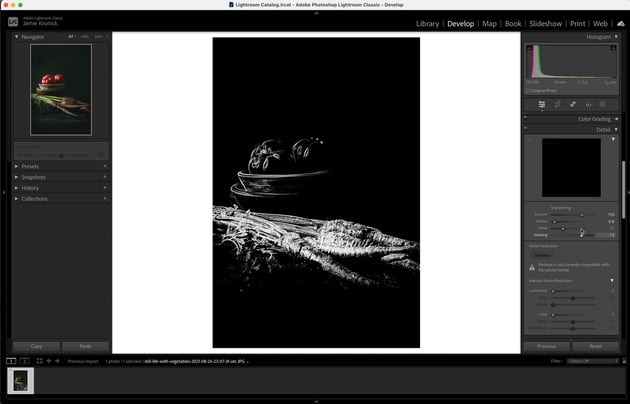
Task: Hide bottom filmstrip panel arrow
Action: pyautogui.click(x=316, y=401)
